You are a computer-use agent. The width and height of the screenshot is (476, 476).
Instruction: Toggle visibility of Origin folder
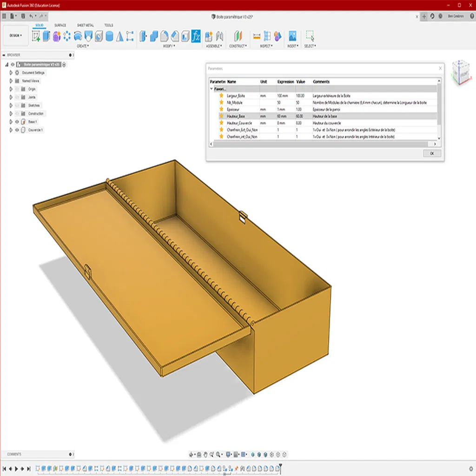point(17,89)
